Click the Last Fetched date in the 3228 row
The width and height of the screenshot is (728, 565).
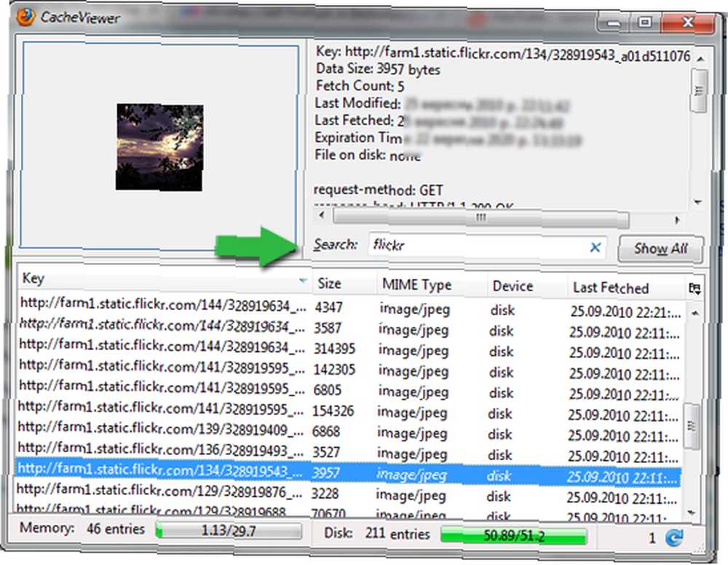(622, 498)
